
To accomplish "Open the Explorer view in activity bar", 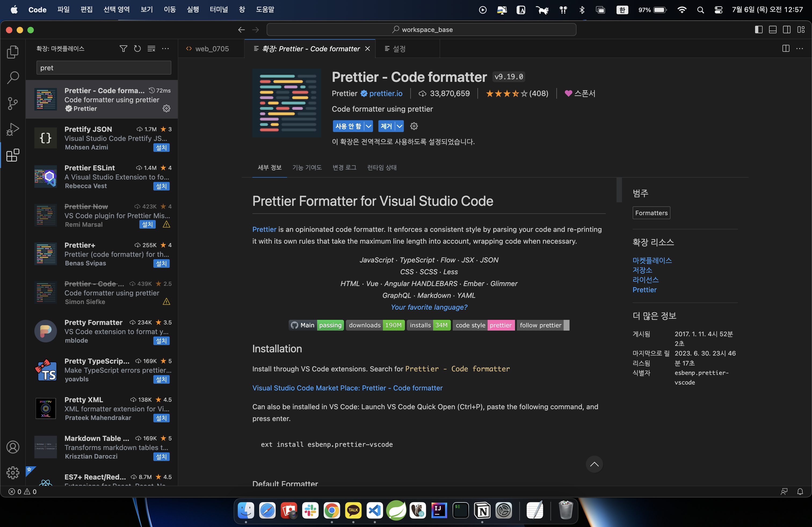I will [13, 52].
